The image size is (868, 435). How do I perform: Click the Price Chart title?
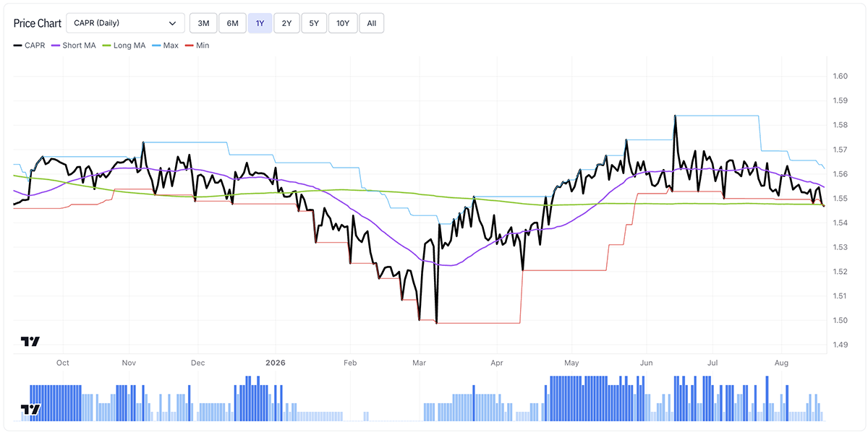38,23
